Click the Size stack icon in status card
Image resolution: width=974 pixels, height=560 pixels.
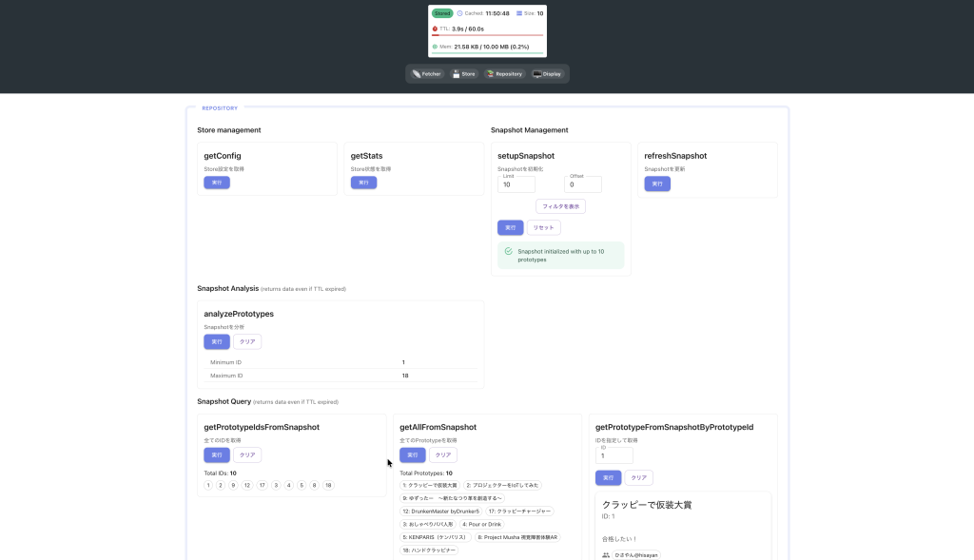click(519, 13)
